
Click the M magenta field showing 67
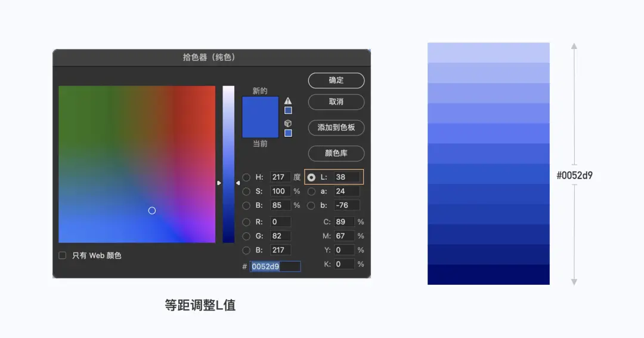344,236
